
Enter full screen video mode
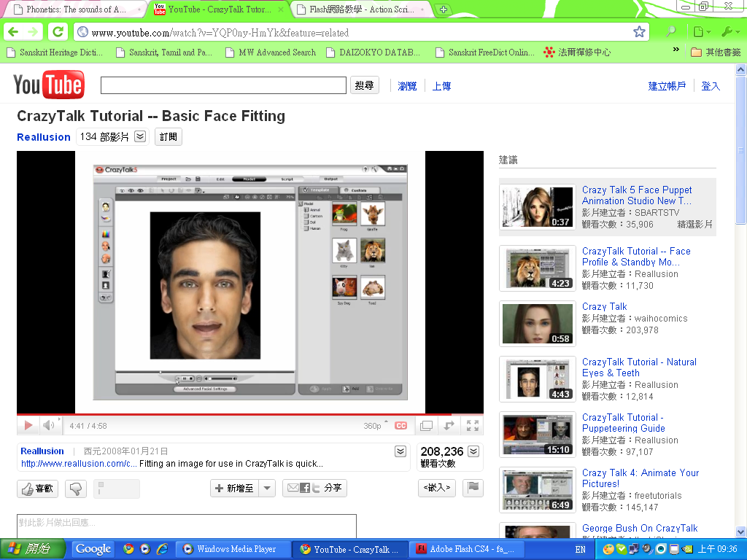point(472,425)
